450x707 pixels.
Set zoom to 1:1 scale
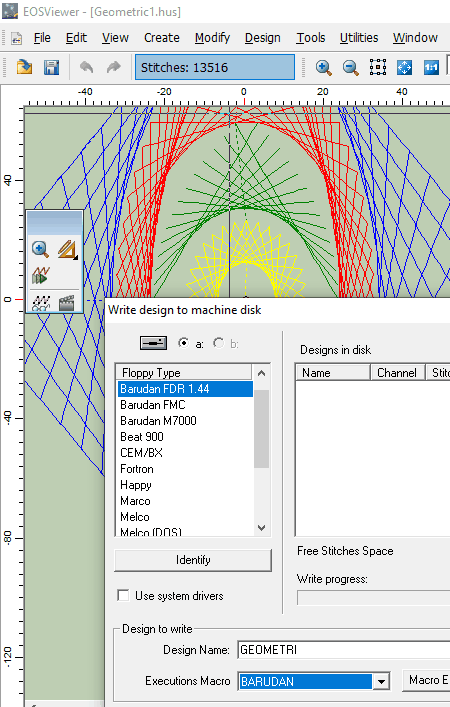tap(432, 67)
